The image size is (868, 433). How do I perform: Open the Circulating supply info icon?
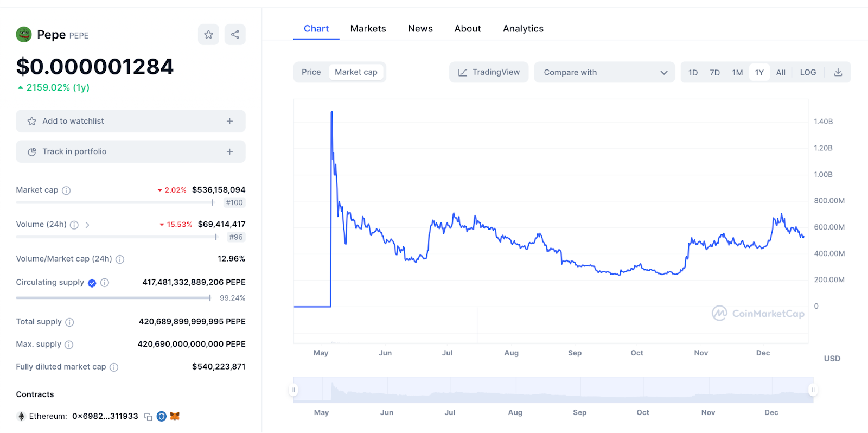pyautogui.click(x=105, y=283)
